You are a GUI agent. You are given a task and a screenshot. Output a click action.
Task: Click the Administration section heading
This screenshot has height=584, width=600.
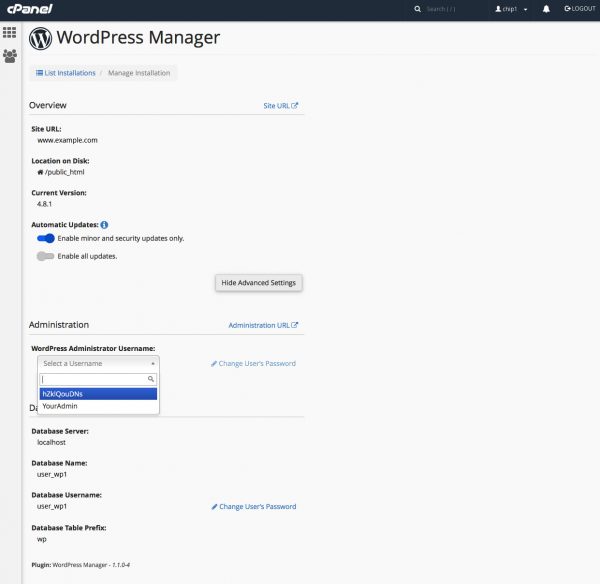coord(59,325)
